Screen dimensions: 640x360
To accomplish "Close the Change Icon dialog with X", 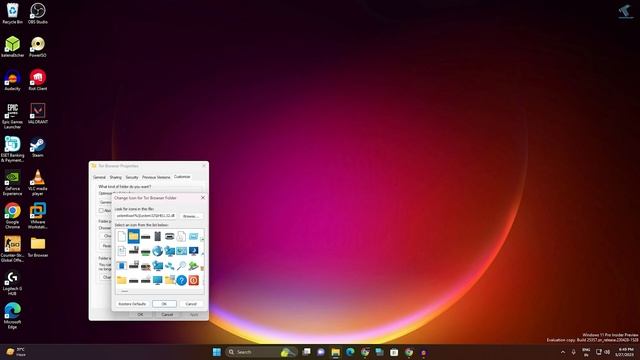I will pos(203,198).
